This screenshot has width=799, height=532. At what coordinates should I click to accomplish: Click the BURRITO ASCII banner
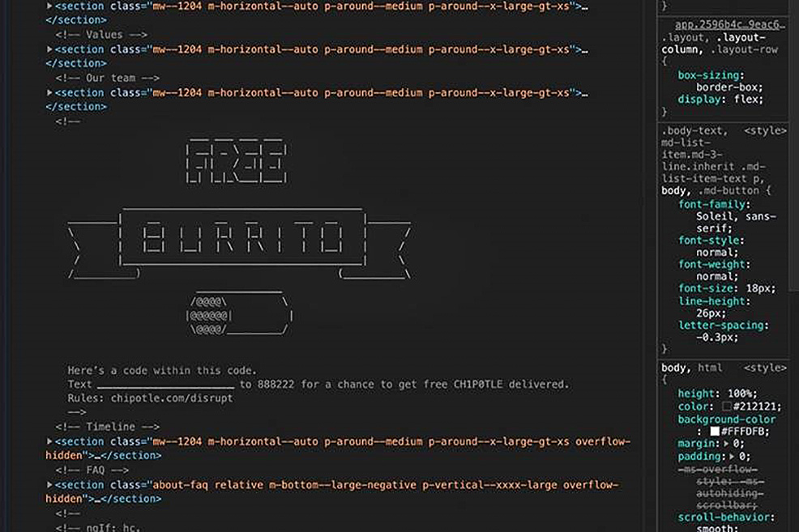tap(239, 242)
